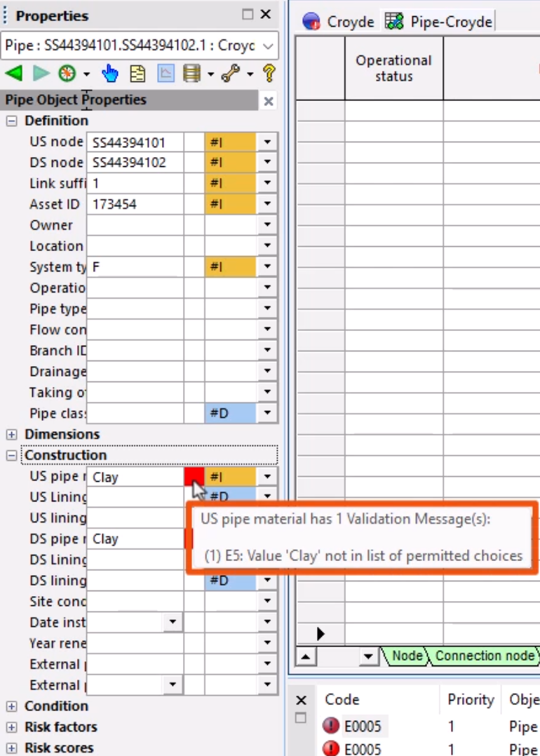The width and height of the screenshot is (540, 756).
Task: Click the Priority column header
Action: coord(471,699)
